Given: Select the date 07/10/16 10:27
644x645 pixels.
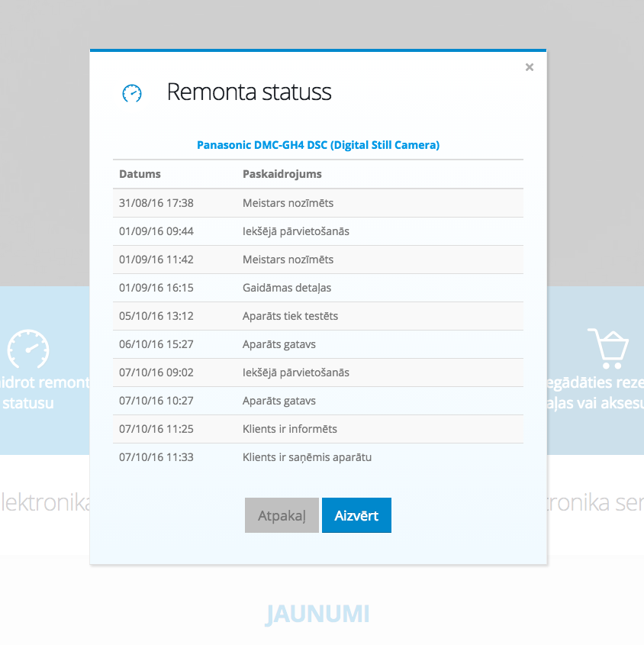Looking at the screenshot, I should [156, 401].
